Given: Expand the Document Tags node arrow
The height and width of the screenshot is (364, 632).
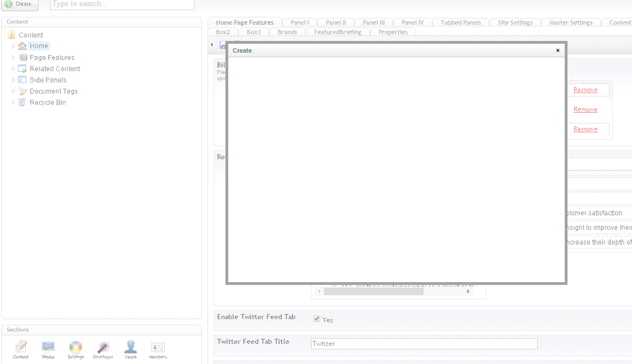Looking at the screenshot, I should (13, 91).
